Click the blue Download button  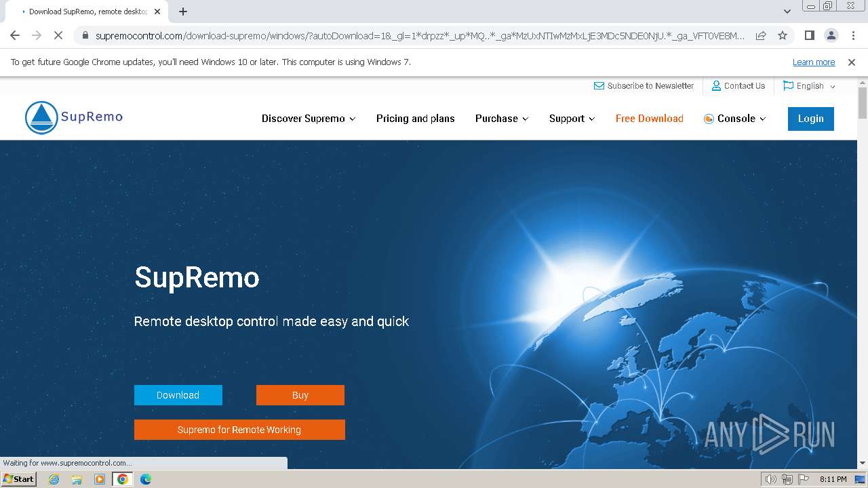click(x=178, y=395)
